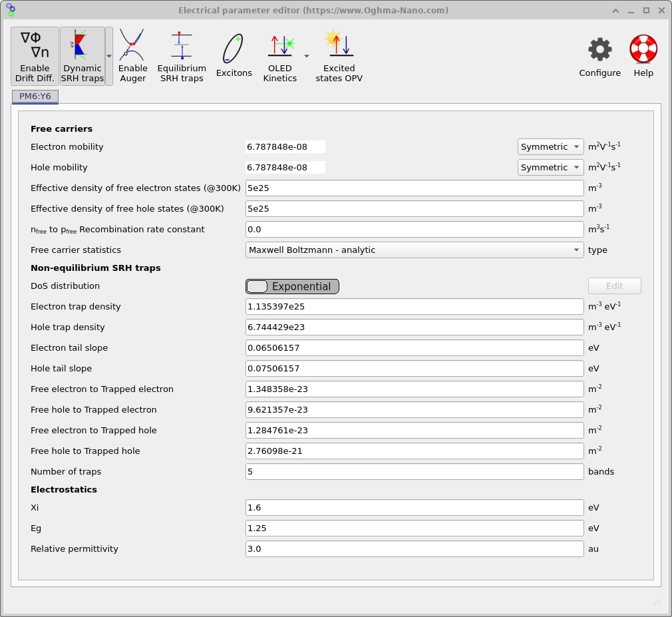Close the Electrical parameter editor window

661,10
